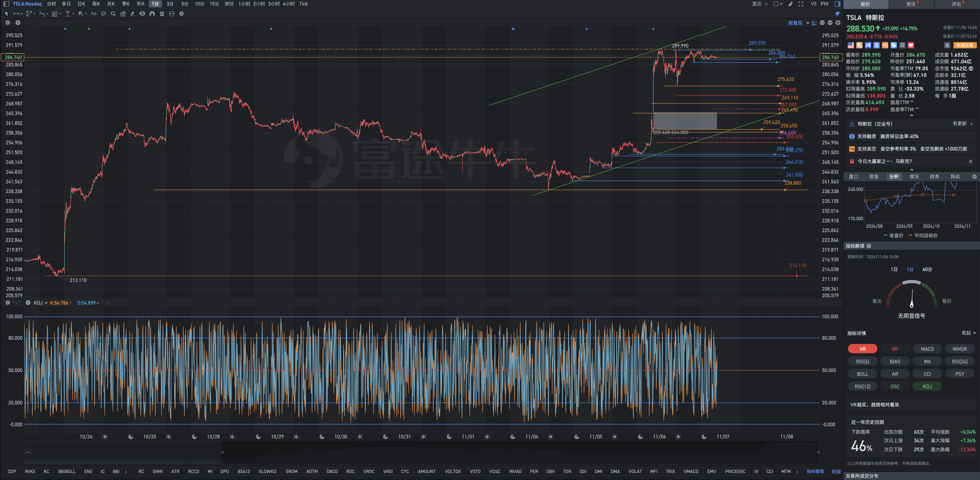Click the sync drawings icon
Viewport: 980px width, 480px height.
point(172,14)
